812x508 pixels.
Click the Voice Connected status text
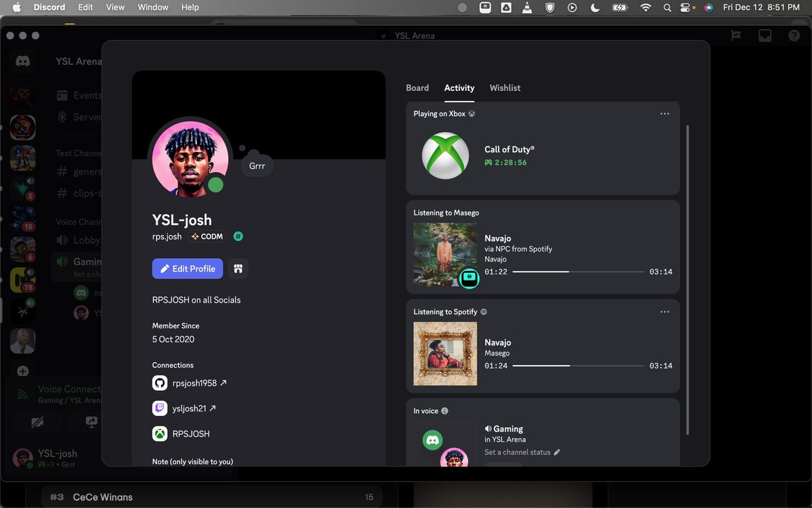pos(70,389)
